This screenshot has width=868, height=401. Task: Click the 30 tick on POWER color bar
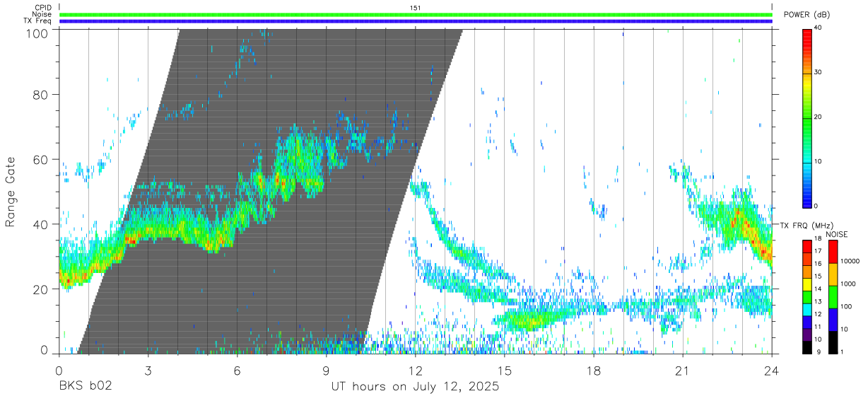coord(819,72)
